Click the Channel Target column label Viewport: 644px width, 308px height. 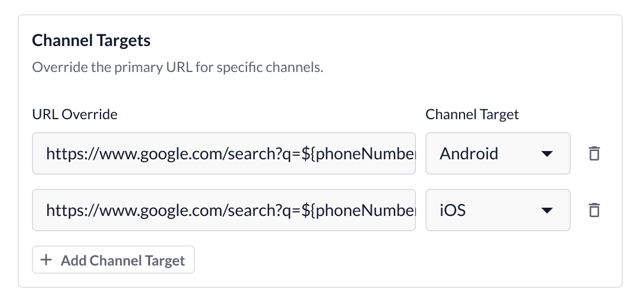click(x=472, y=114)
